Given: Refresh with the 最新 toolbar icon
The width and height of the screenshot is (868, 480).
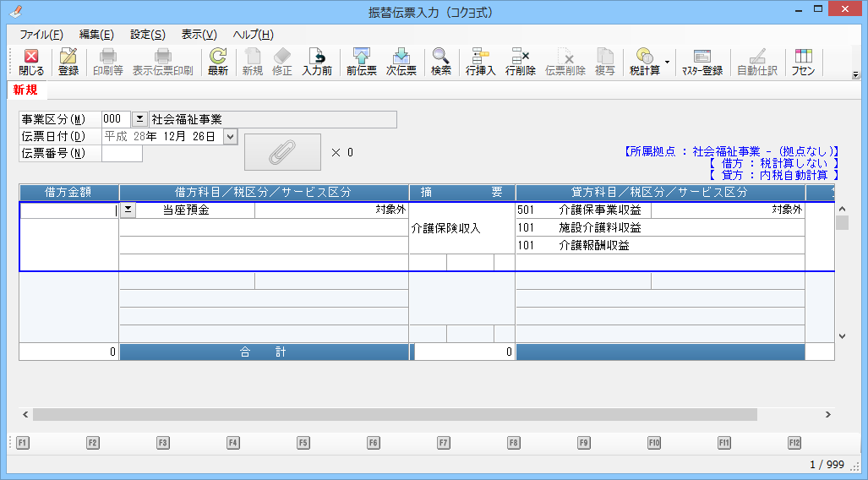Looking at the screenshot, I should coord(218,62).
